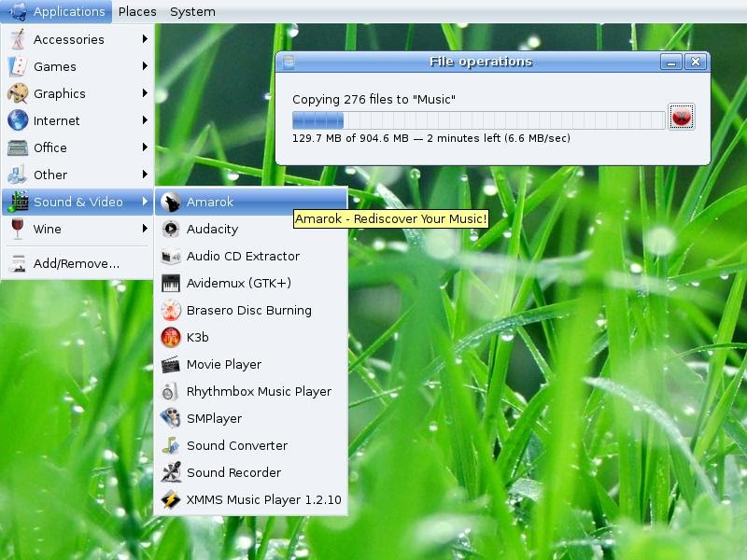
Task: Click the Sound & Video film icon
Action: click(18, 202)
